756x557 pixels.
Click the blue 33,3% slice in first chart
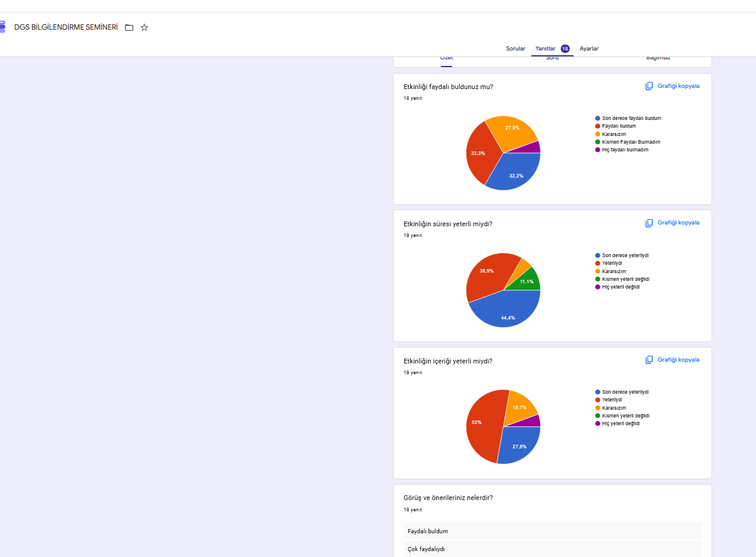click(x=515, y=173)
